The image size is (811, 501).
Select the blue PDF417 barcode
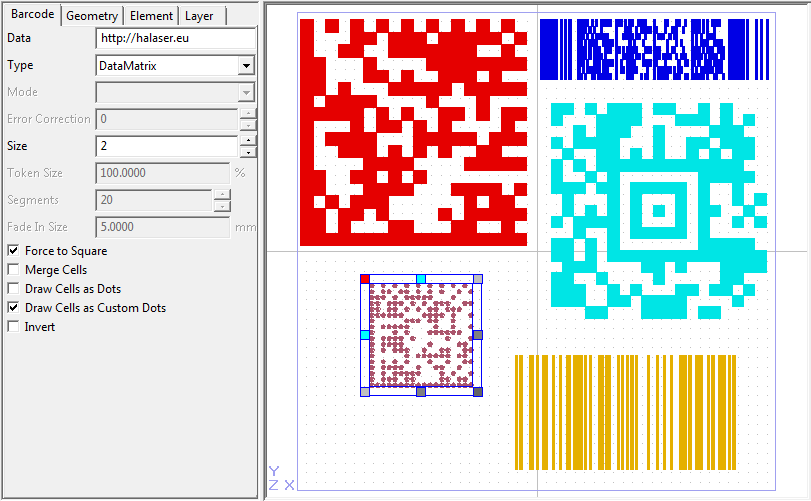(654, 50)
